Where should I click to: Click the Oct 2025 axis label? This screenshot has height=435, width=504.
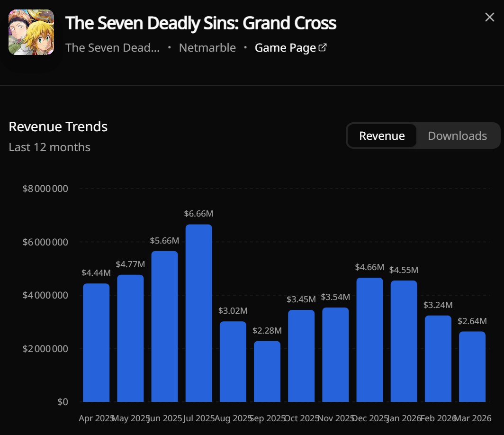click(x=301, y=418)
